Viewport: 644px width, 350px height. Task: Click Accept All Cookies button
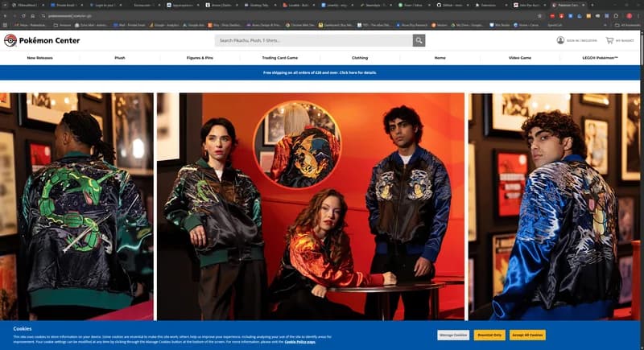tap(527, 335)
